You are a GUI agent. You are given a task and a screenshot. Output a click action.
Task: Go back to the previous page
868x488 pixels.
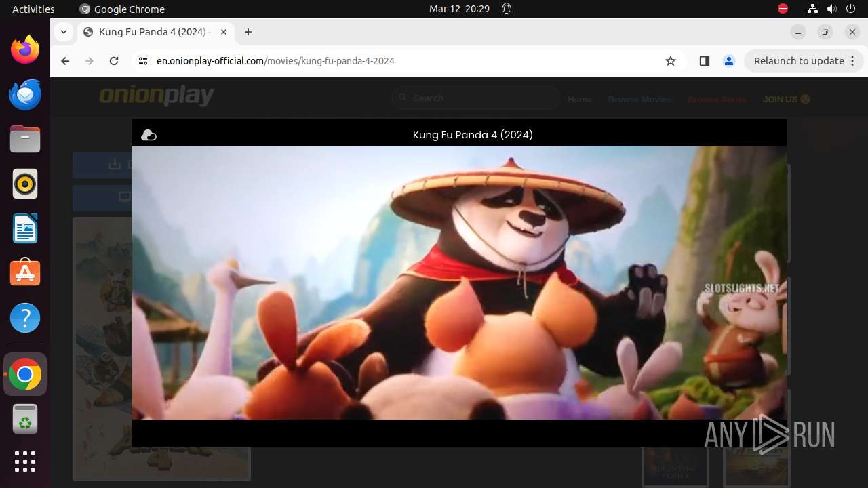(x=65, y=61)
